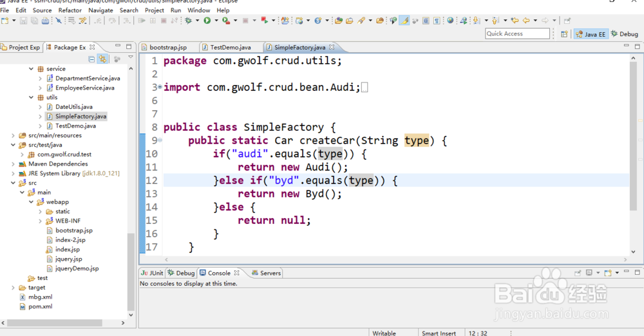Open the Servers view tab

click(x=266, y=273)
